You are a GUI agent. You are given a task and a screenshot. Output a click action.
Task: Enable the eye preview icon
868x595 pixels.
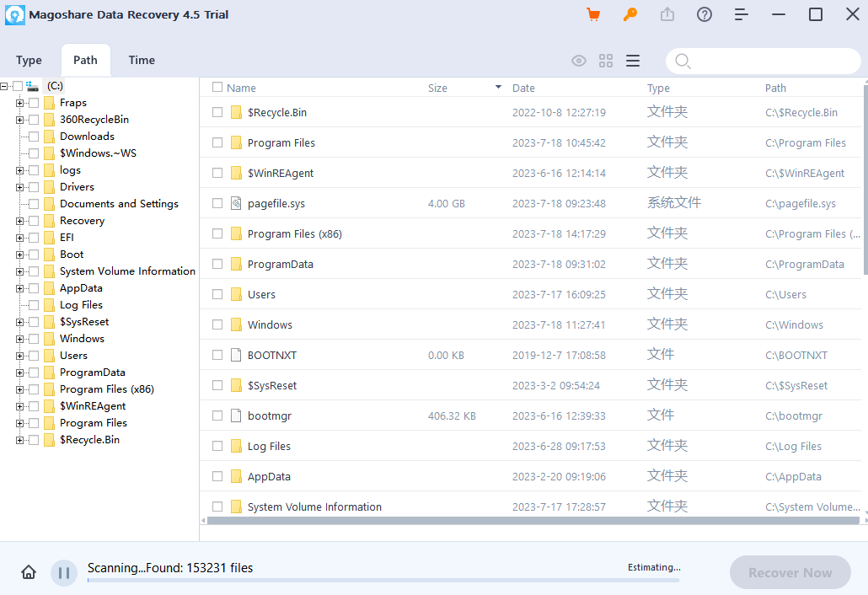(x=579, y=60)
